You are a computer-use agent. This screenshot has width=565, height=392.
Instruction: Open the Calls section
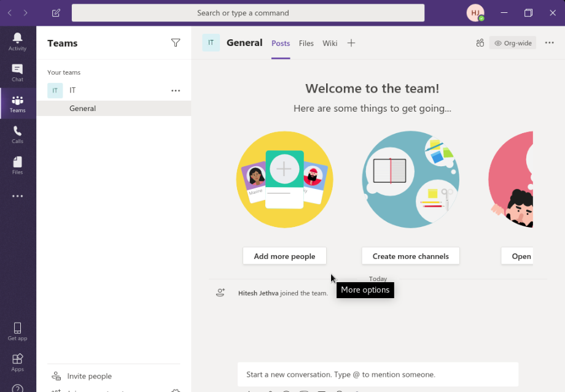(17, 134)
